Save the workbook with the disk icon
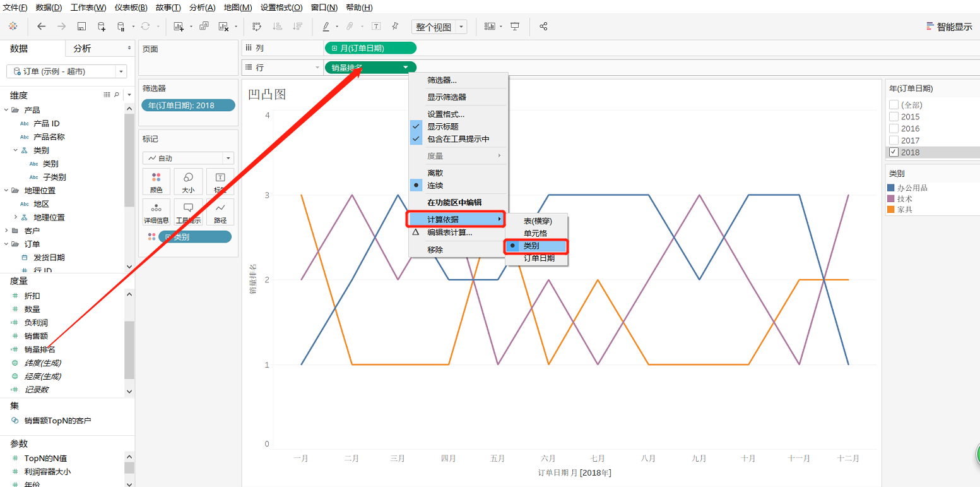The width and height of the screenshot is (980, 487). [x=81, y=27]
